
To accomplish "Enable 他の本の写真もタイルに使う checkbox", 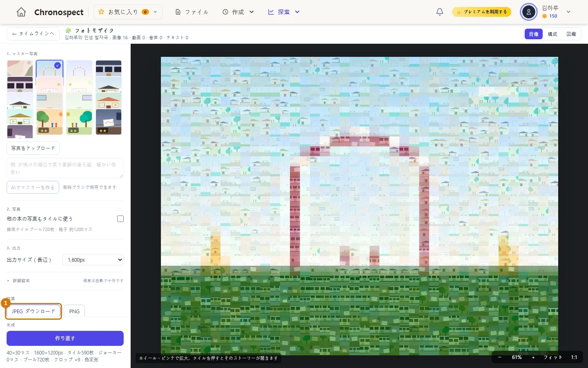I will click(x=120, y=219).
